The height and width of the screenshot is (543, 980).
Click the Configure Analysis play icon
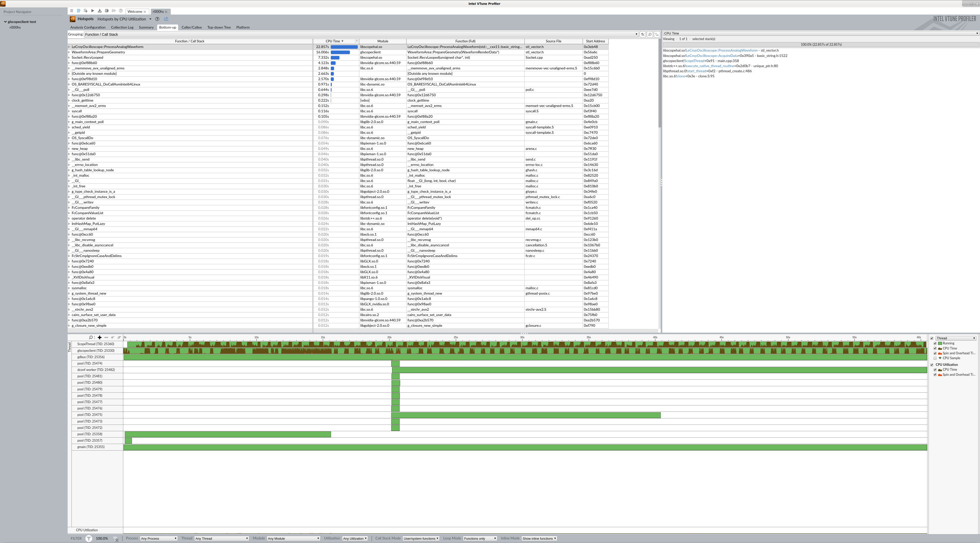(92, 11)
